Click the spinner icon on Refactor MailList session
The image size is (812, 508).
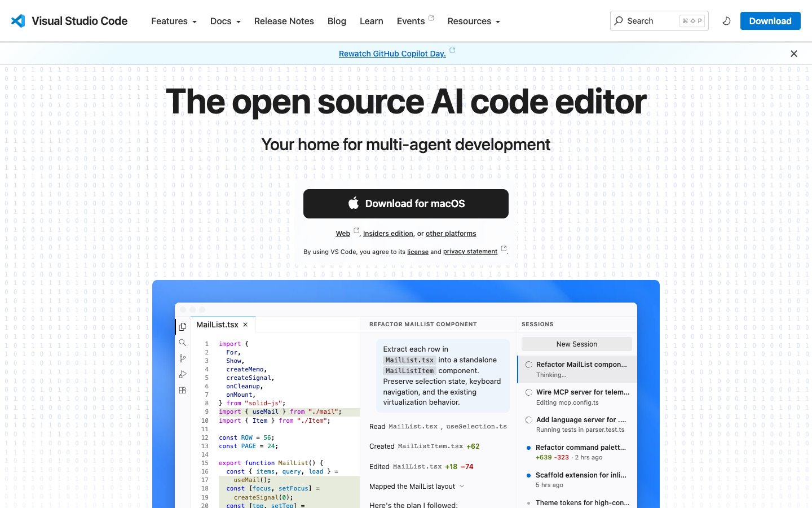(x=529, y=365)
